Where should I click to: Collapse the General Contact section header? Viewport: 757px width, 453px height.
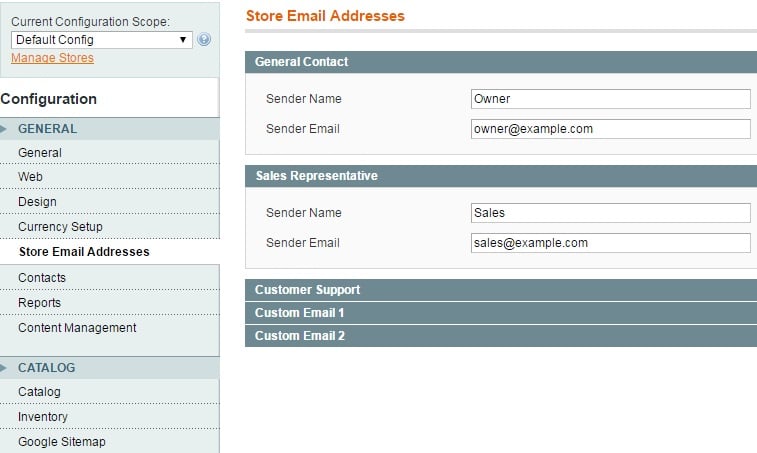point(501,62)
